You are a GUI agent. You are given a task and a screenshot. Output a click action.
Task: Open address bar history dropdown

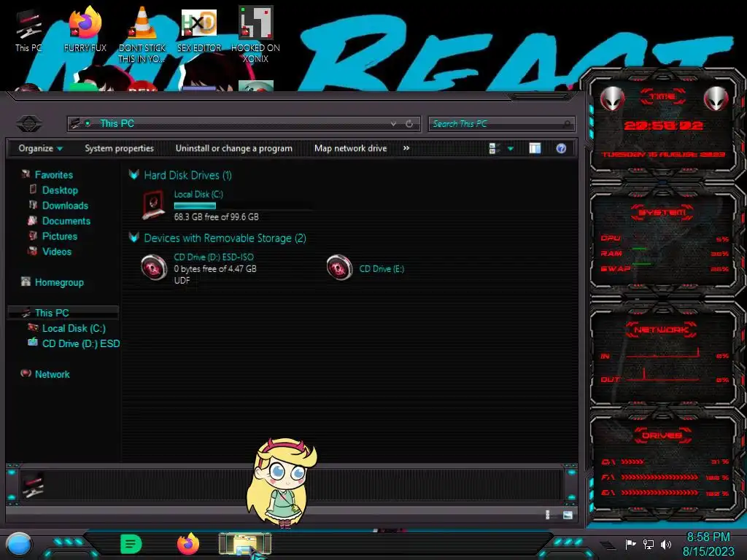pos(393,124)
